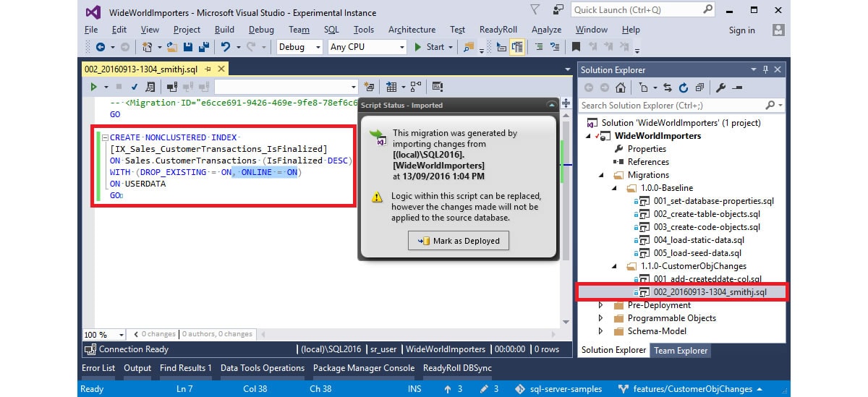Expand the Pre-Deployment folder
This screenshot has width=868, height=397.
[x=600, y=305]
